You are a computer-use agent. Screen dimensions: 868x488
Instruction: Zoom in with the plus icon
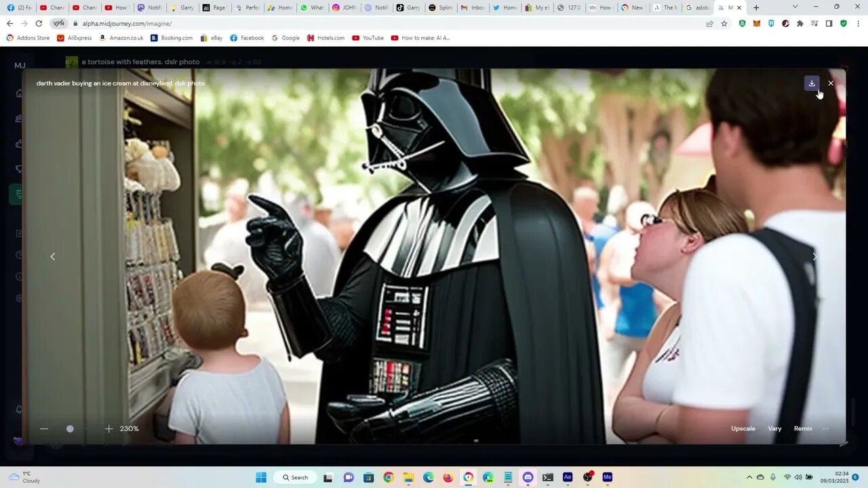click(108, 428)
